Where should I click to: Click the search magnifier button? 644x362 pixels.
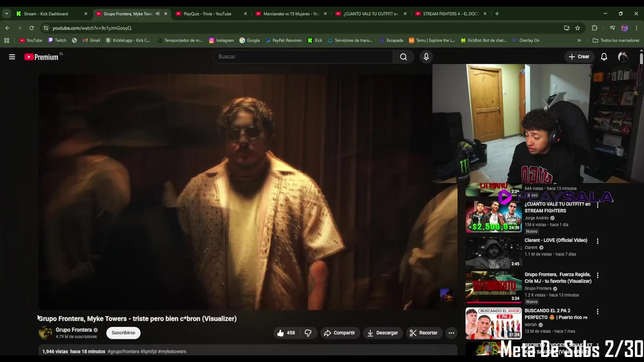(404, 57)
